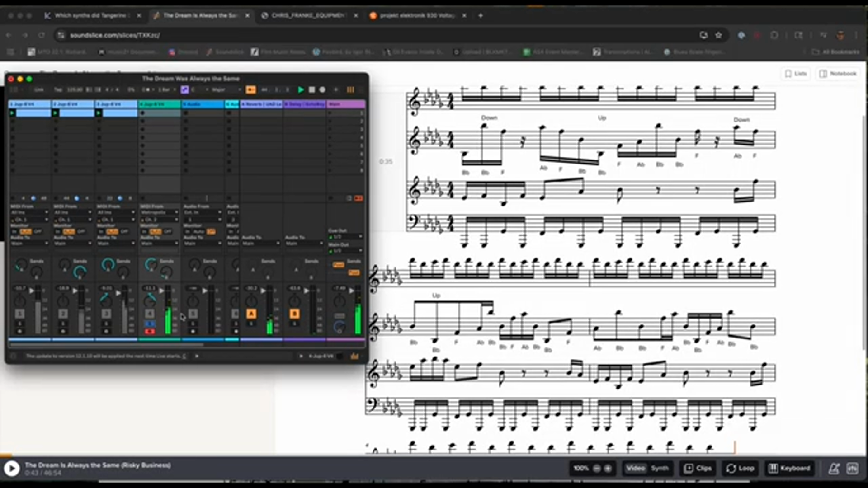Click the Lists button in Soundslice
Viewport: 868px width, 488px height.
(x=796, y=73)
